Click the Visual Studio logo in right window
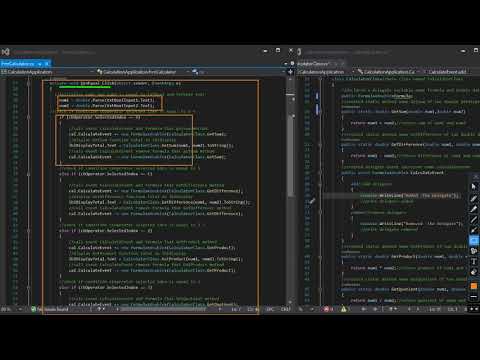 point(299,52)
